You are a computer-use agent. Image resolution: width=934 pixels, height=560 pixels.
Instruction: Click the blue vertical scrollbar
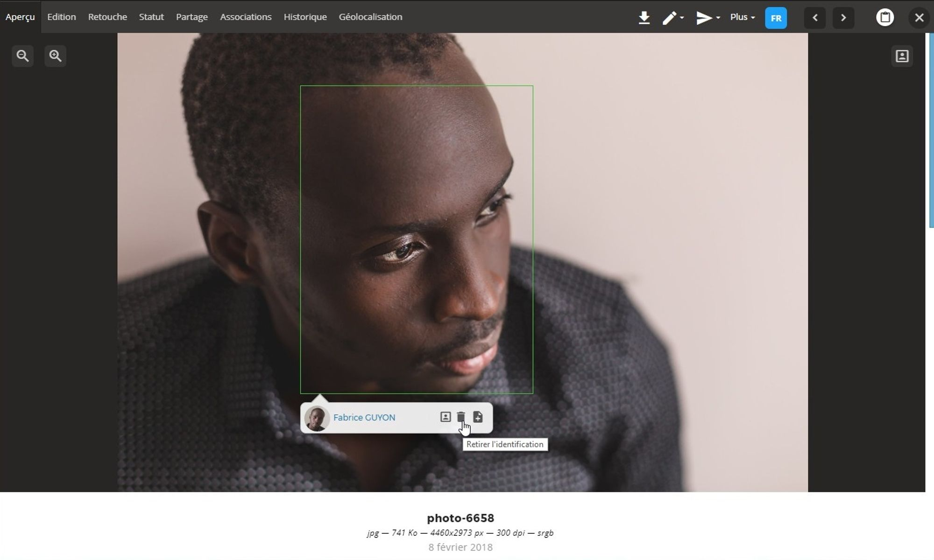click(931, 131)
